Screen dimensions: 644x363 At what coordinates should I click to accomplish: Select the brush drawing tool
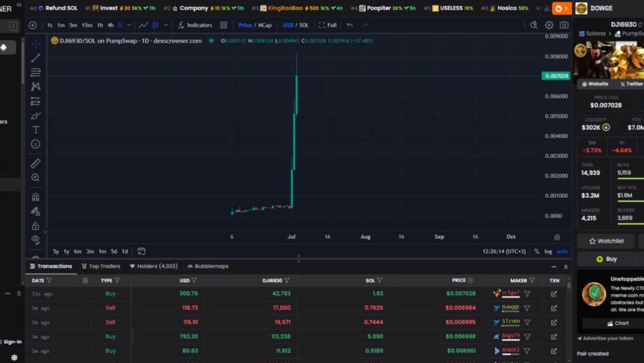tap(35, 115)
